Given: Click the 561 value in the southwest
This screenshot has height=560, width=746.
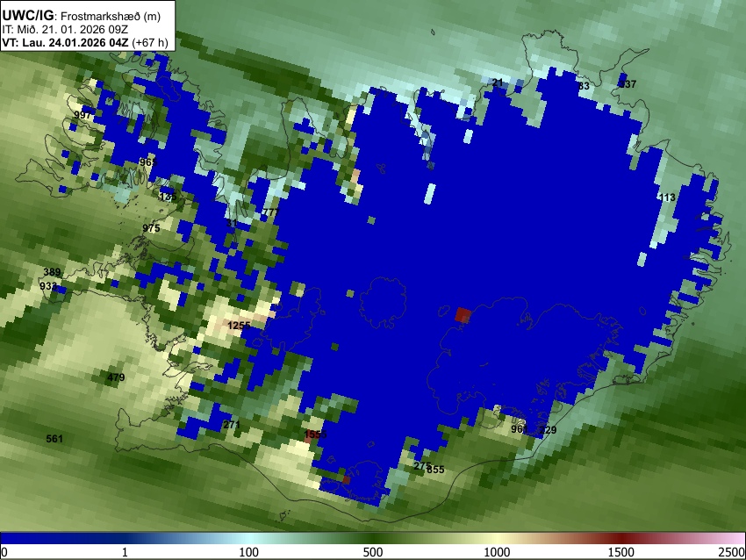Looking at the screenshot, I should (x=54, y=438).
